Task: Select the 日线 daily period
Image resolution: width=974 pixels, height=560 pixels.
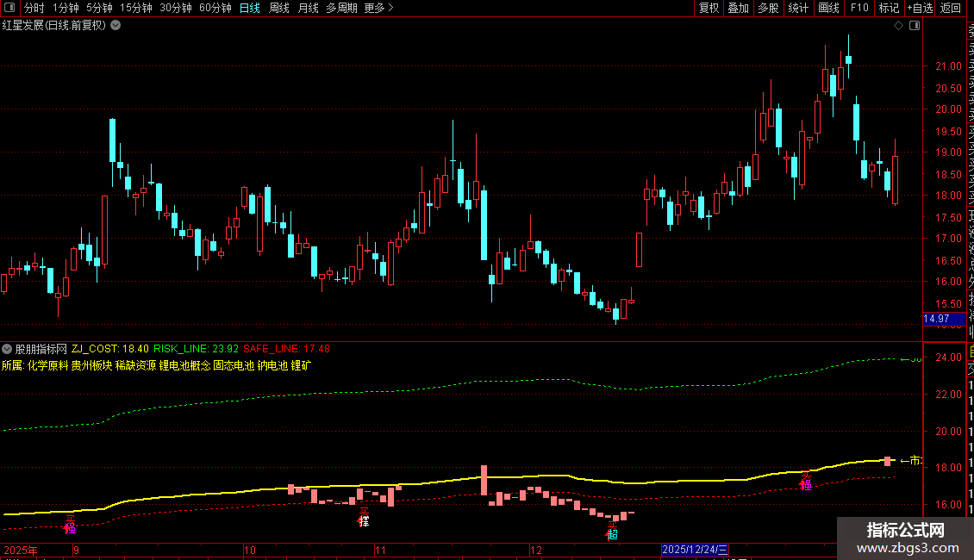Action: [250, 8]
